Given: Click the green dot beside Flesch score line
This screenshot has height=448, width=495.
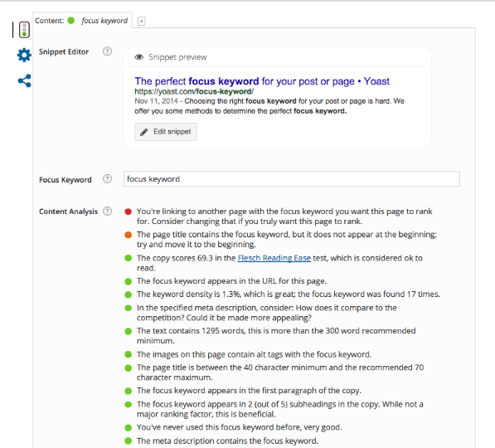Looking at the screenshot, I should (129, 258).
